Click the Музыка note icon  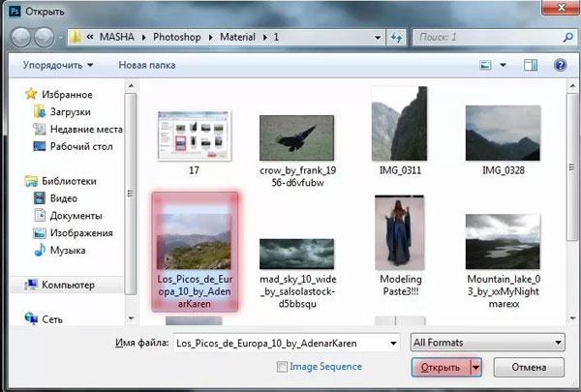pyautogui.click(x=40, y=250)
